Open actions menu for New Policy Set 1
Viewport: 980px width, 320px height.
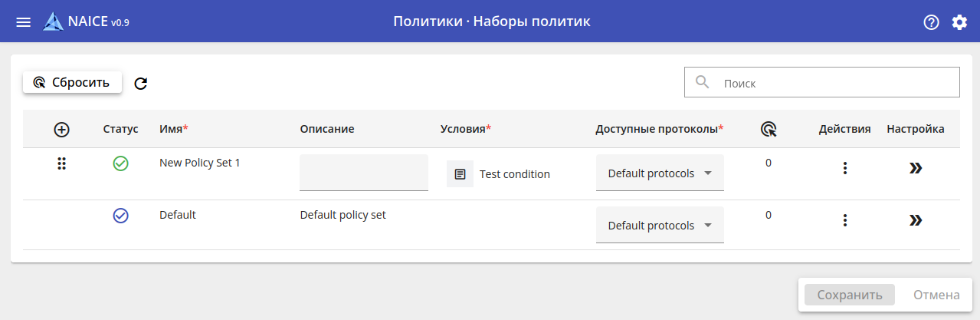click(844, 168)
